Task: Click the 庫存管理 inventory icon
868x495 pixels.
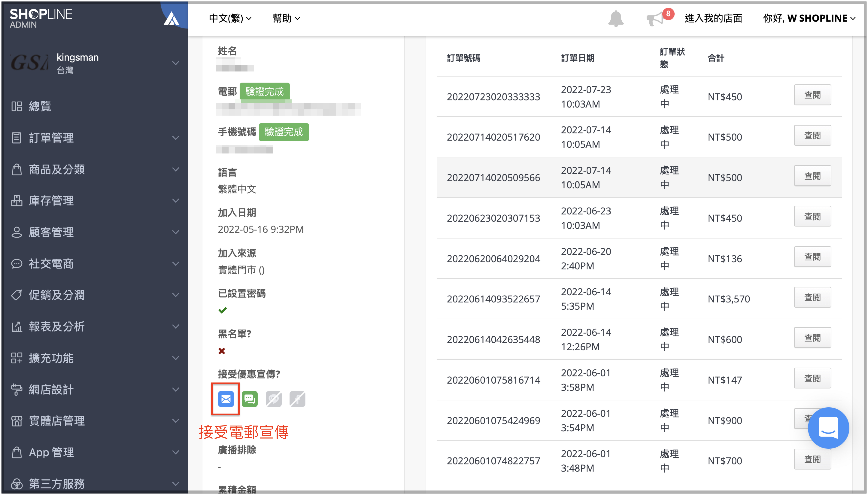Action: pos(16,201)
